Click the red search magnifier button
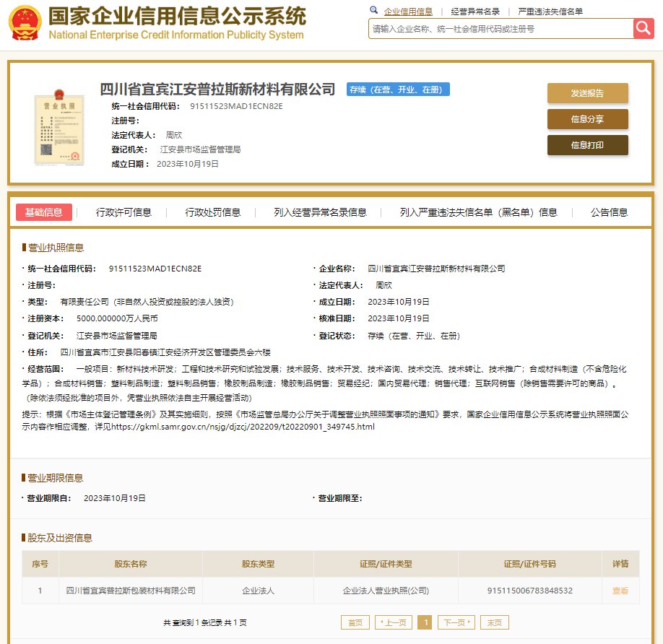This screenshot has height=644, width=663. coord(643,28)
